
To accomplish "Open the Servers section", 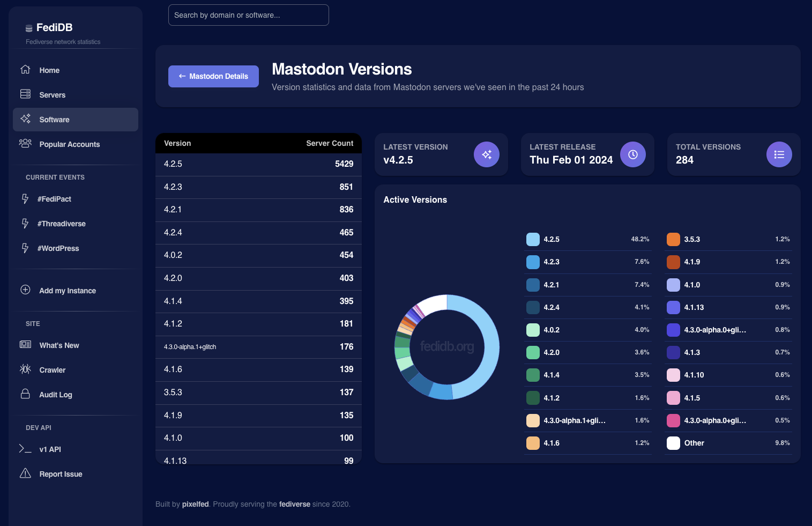I will (x=76, y=95).
